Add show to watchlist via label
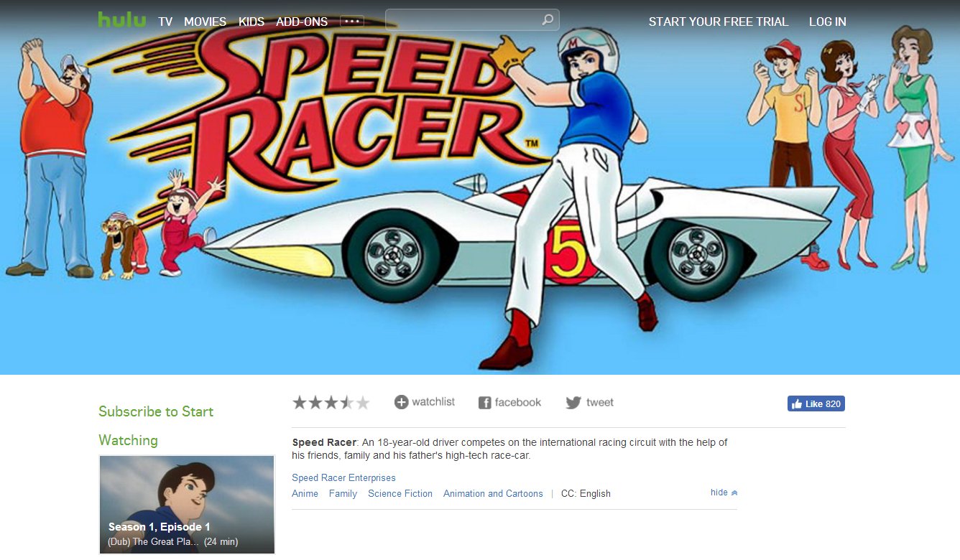Viewport: 960px width, 560px height. click(433, 402)
